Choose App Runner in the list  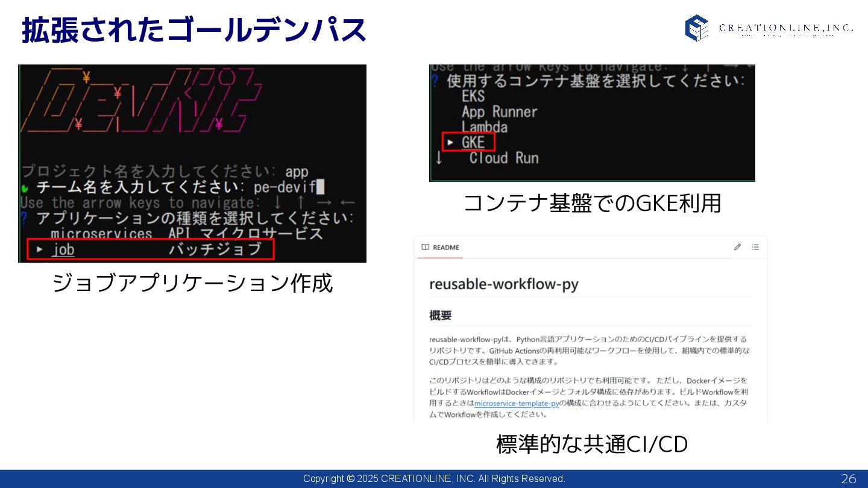pyautogui.click(x=499, y=111)
